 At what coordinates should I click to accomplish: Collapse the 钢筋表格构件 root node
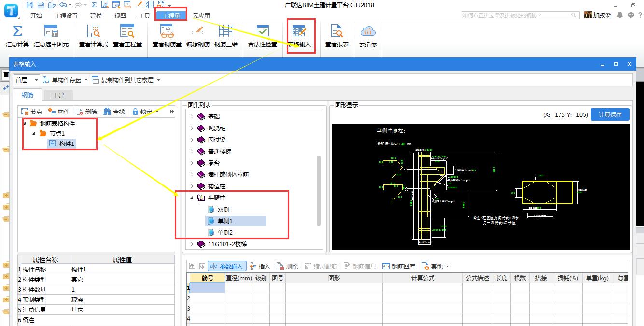25,124
